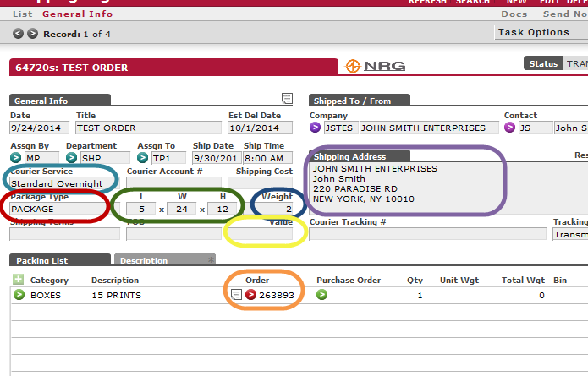The image size is (588, 376).
Task: Switch to the List tab
Action: coord(23,14)
